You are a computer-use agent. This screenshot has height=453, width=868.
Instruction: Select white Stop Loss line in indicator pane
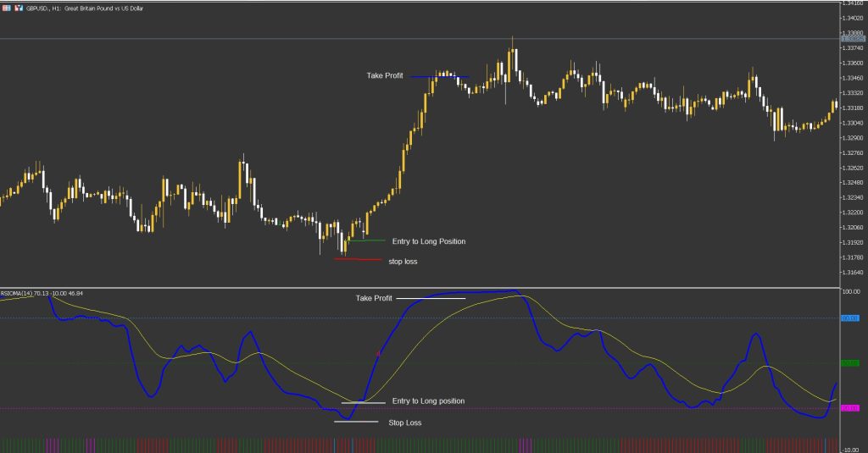click(x=356, y=422)
